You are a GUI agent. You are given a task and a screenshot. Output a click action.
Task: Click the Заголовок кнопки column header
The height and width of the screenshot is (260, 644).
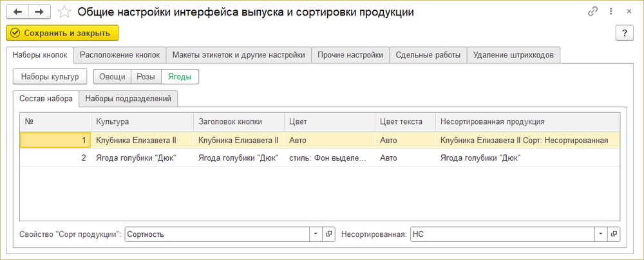[239, 122]
